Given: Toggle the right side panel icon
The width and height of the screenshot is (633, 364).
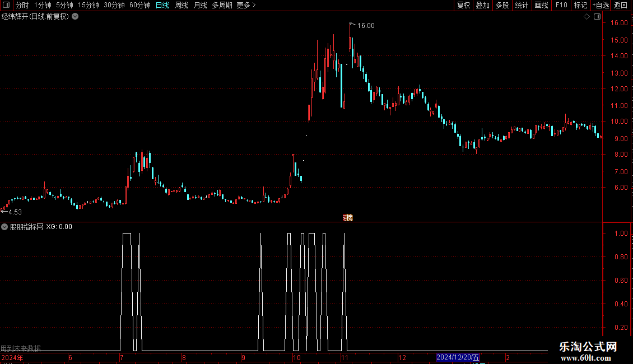Looking at the screenshot, I should point(597,17).
